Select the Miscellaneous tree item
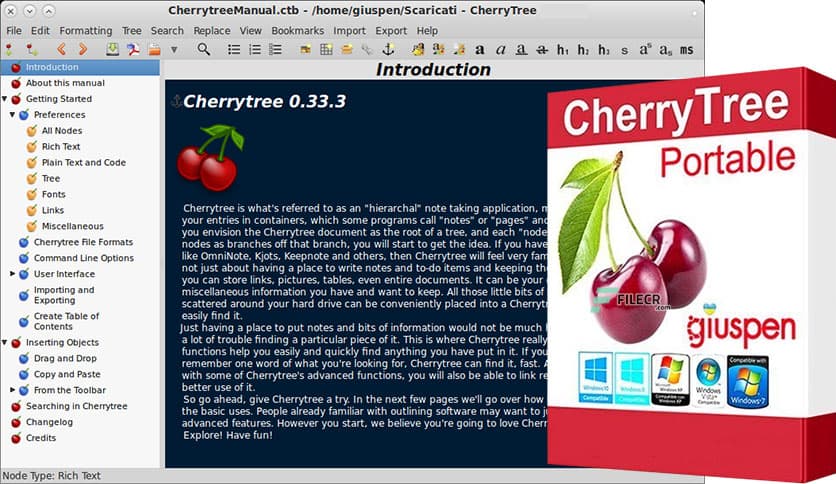The width and height of the screenshot is (836, 484). point(73,226)
